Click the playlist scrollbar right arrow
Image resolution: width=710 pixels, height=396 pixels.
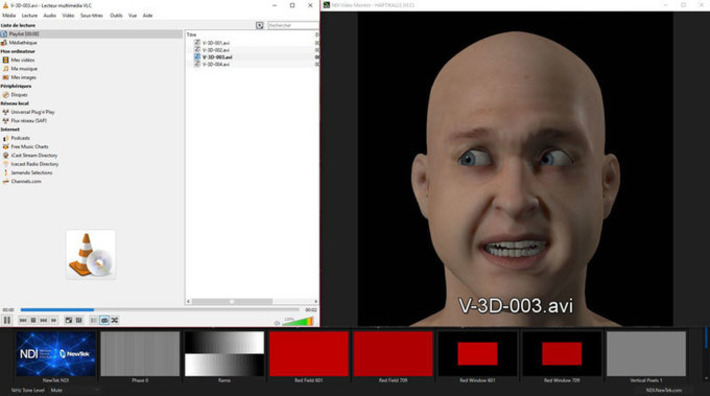coord(316,301)
